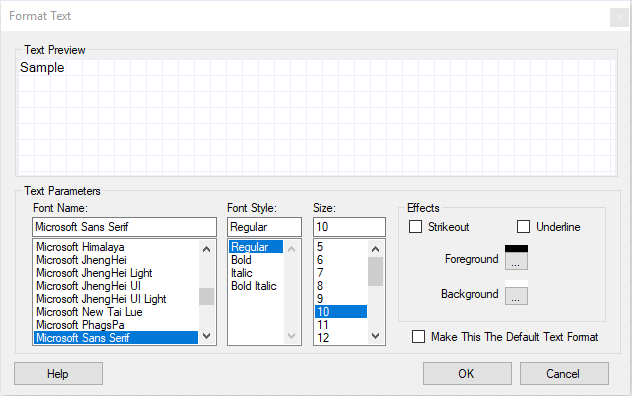Select Bold Italic font style

pos(254,286)
